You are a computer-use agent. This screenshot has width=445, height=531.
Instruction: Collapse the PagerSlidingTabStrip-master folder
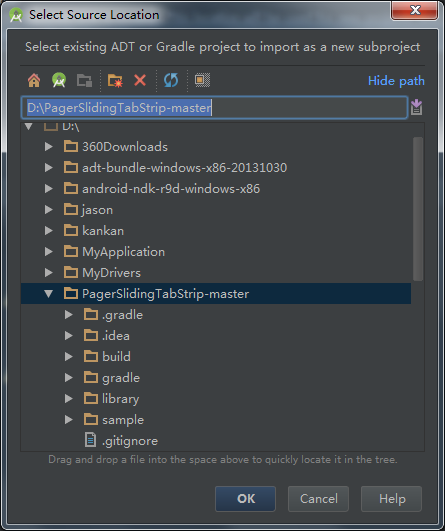click(49, 294)
